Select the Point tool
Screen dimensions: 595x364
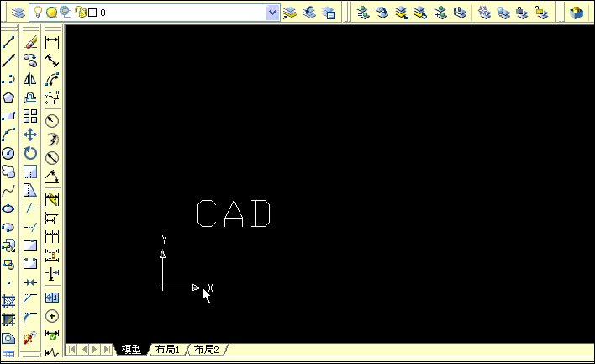pos(8,282)
